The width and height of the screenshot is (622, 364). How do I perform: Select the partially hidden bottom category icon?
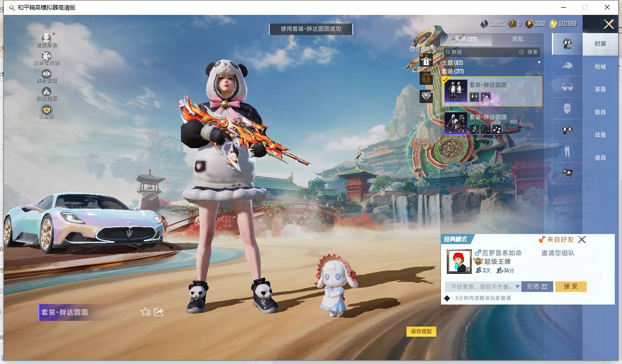coord(567,173)
